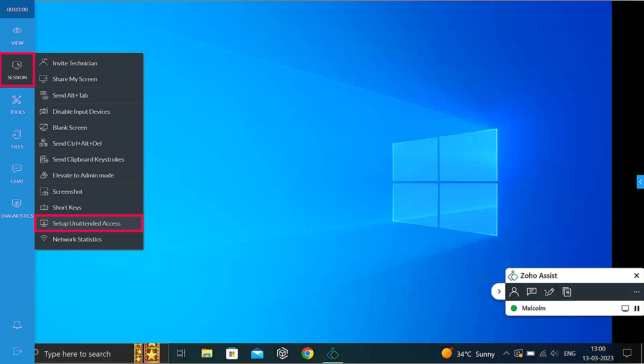Screen dimensions: 644x364
Task: Choose Invite Technician from the menu
Action: click(75, 63)
